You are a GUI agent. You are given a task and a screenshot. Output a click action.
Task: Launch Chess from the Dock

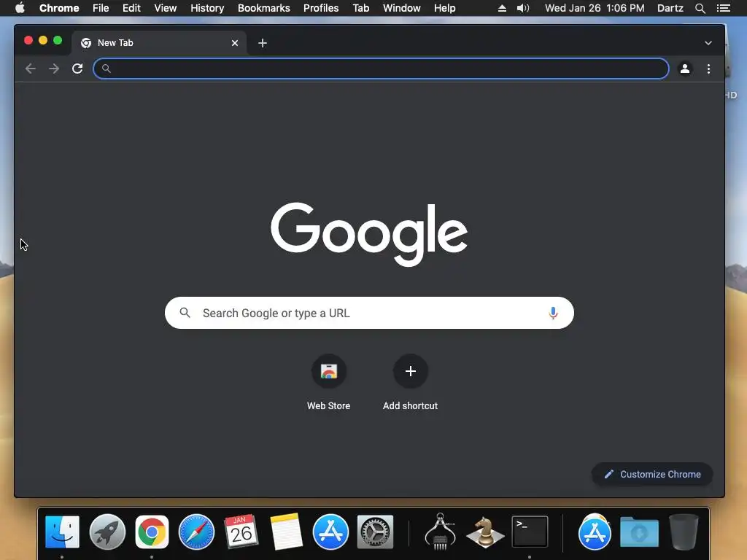(x=485, y=532)
